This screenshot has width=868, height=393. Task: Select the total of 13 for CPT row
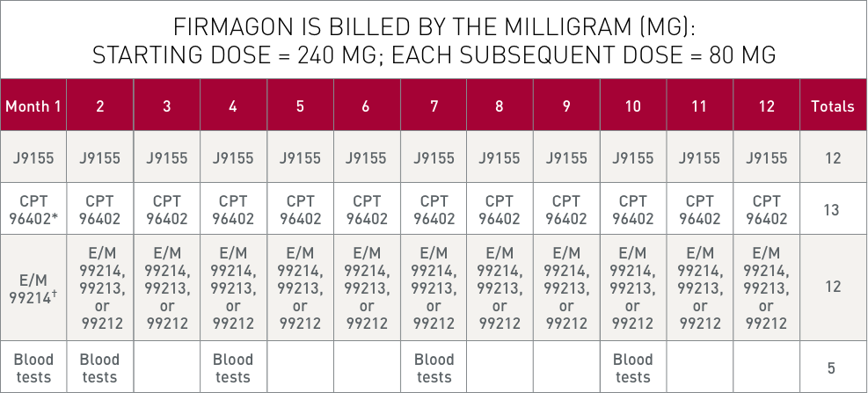tap(833, 210)
